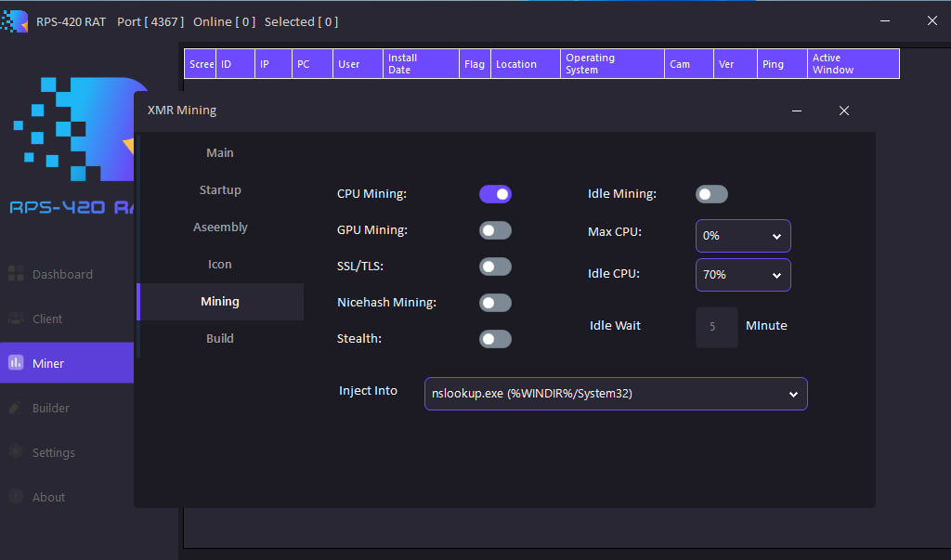This screenshot has width=951, height=560.
Task: Click the Idle Wait minutes field
Action: pos(716,327)
